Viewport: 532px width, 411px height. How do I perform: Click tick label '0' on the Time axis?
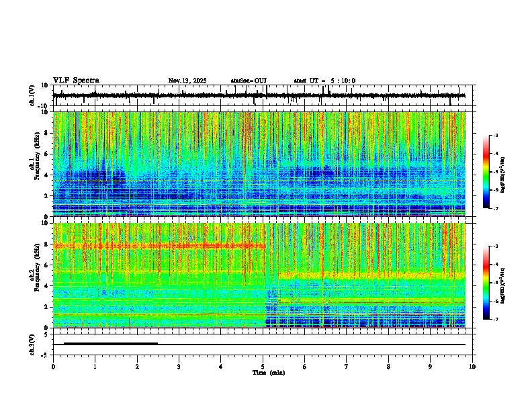[53, 367]
